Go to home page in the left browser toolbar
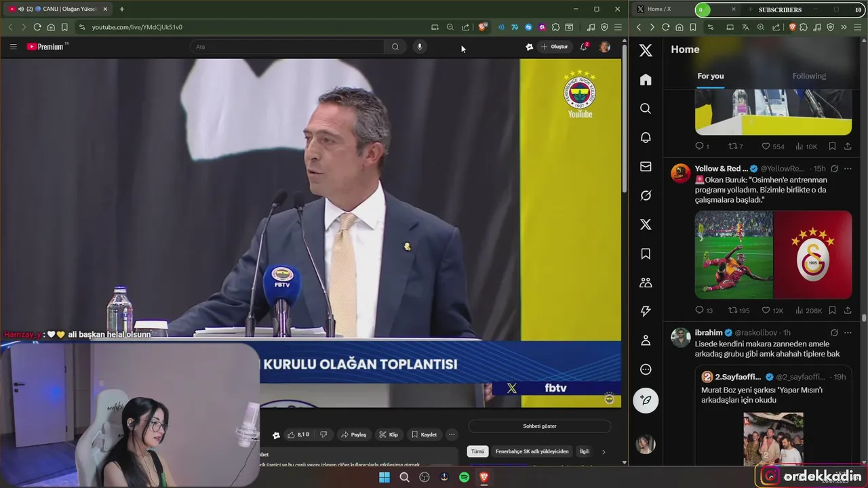 tap(51, 27)
